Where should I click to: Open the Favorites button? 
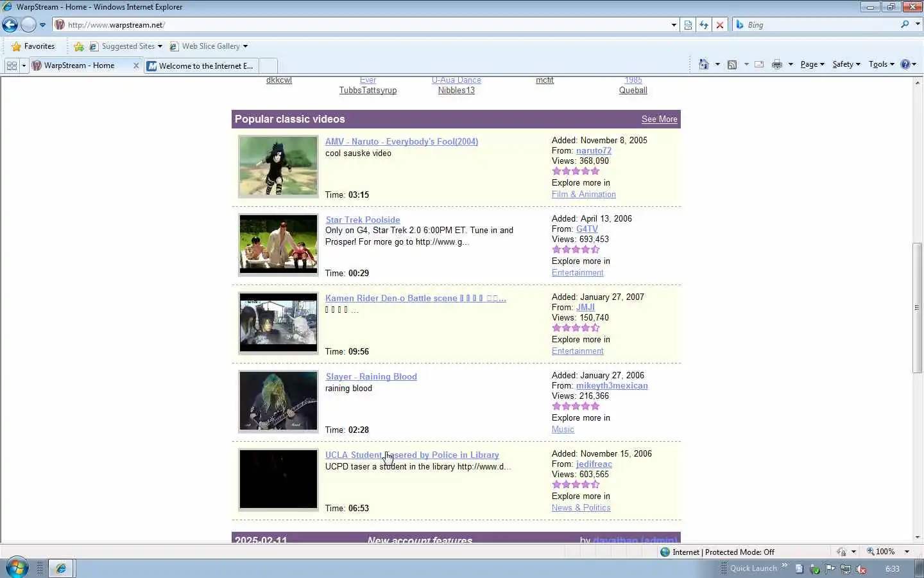(33, 46)
